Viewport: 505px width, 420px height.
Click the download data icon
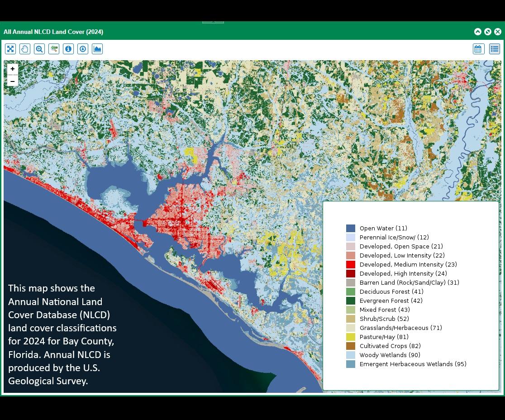coord(83,49)
